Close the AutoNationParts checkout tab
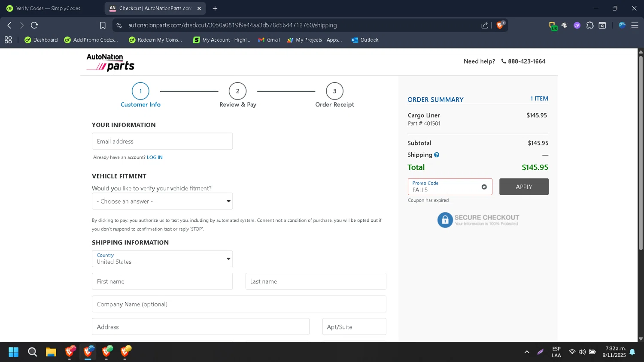Screen dimensions: 644x362 click(x=199, y=8)
